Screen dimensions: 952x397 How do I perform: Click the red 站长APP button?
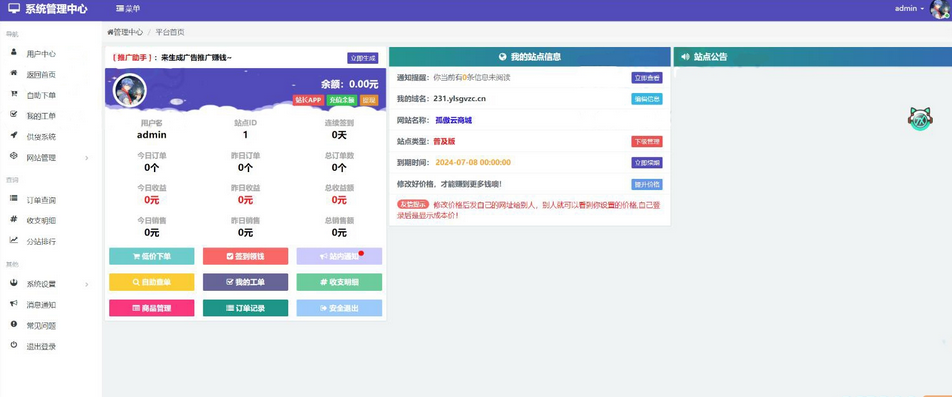click(308, 100)
